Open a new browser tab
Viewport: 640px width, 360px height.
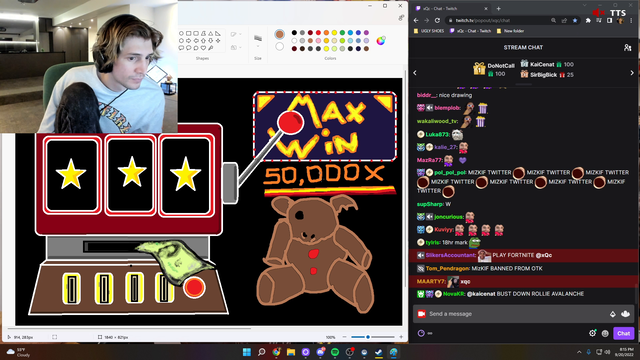pos(498,9)
